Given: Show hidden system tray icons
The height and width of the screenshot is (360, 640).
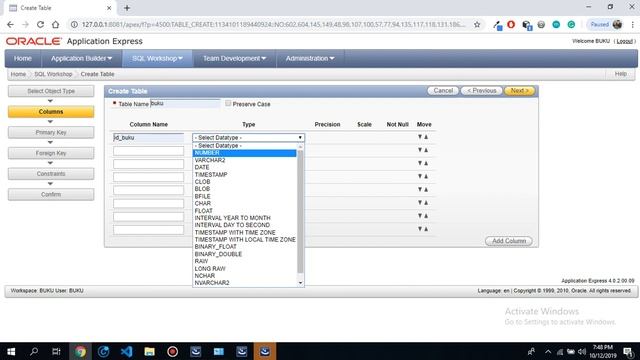Looking at the screenshot, I should point(548,351).
